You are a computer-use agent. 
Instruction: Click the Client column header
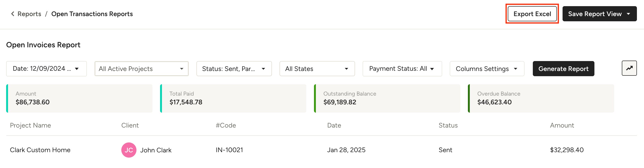tap(130, 125)
